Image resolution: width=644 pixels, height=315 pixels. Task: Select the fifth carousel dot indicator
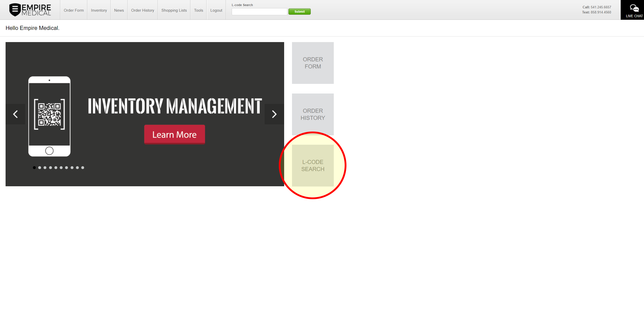56,168
